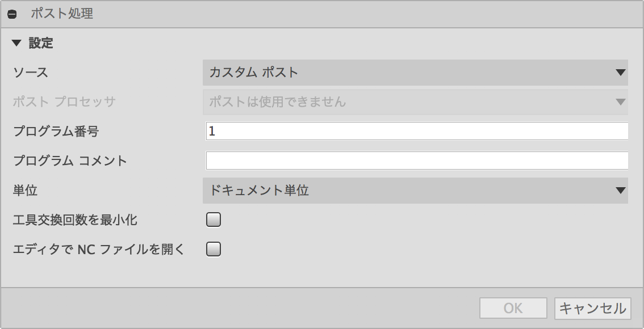
Task: Click the ソース field label
Action: (31, 73)
